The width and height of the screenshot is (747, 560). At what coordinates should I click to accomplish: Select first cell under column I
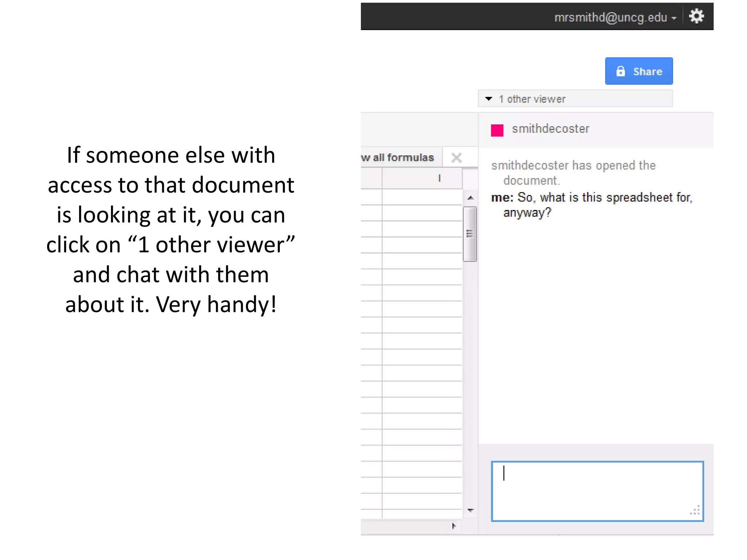(422, 197)
